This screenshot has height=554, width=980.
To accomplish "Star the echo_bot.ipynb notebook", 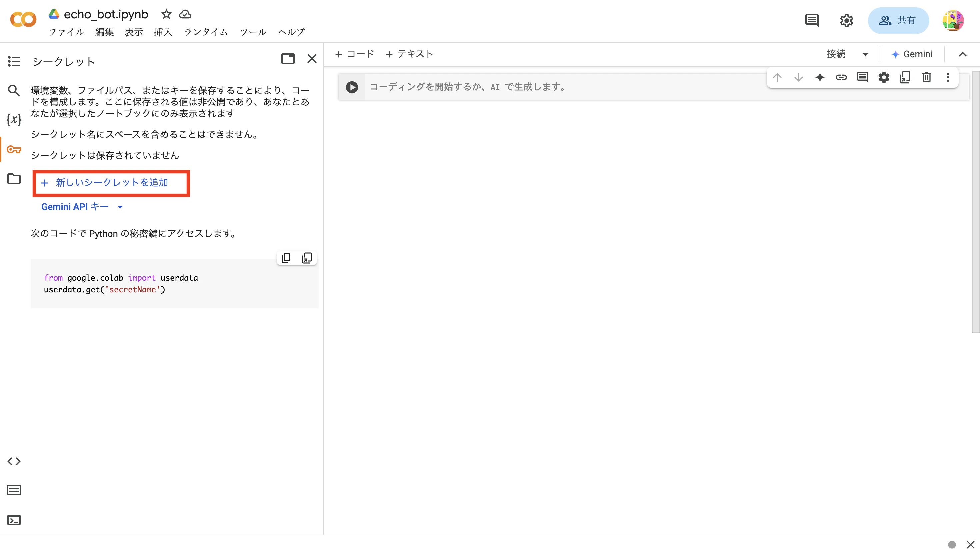I will point(166,14).
